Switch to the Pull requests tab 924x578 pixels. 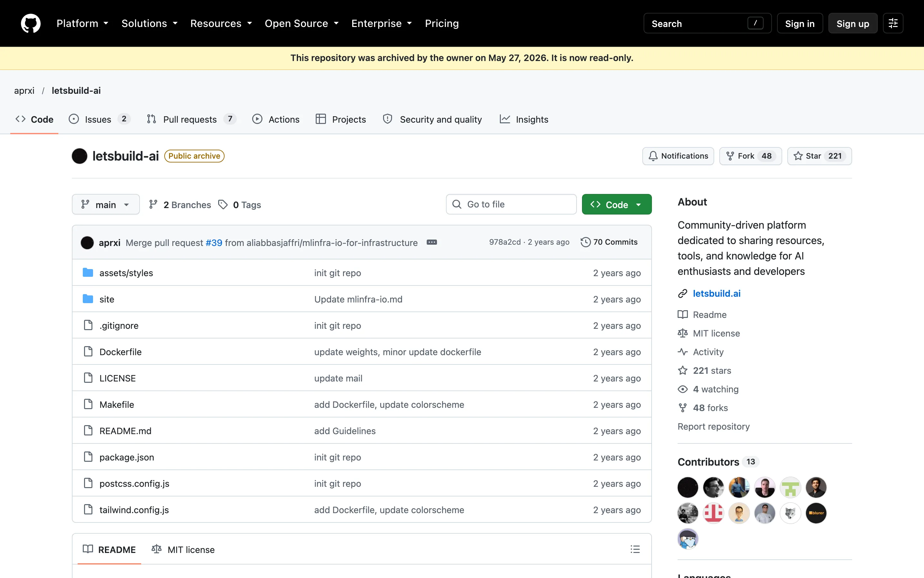coord(192,119)
